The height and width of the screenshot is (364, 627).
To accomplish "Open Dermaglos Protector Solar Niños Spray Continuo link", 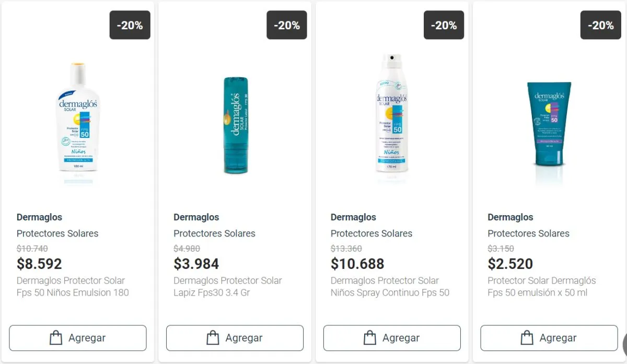I will click(390, 287).
